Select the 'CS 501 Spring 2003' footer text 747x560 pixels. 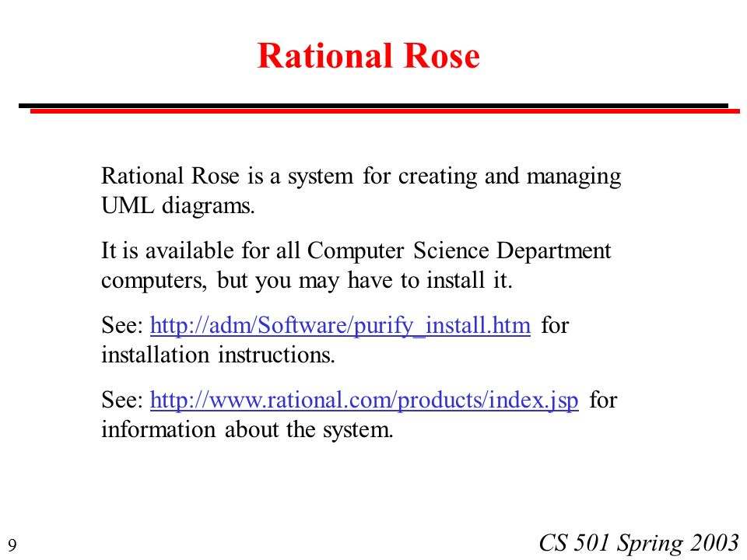638,544
